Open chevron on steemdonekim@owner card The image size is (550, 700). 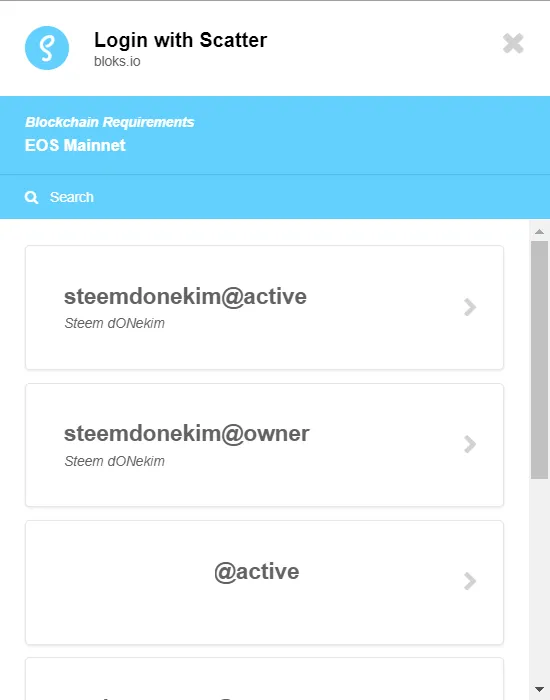pos(470,444)
